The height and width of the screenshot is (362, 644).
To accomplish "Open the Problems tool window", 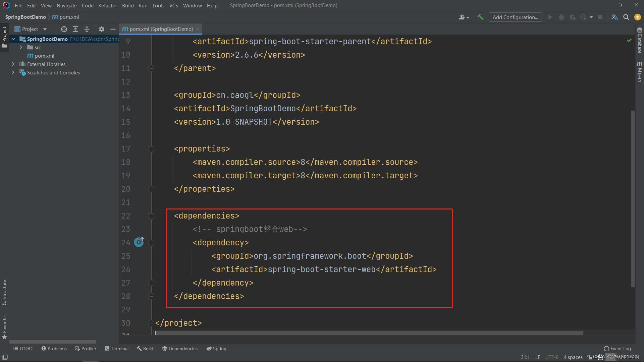I will pos(54,349).
